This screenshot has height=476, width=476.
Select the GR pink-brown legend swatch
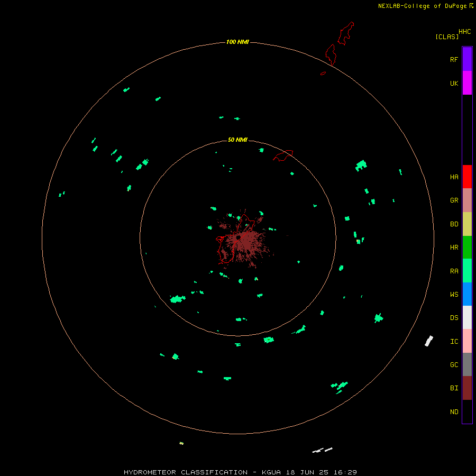[467, 200]
